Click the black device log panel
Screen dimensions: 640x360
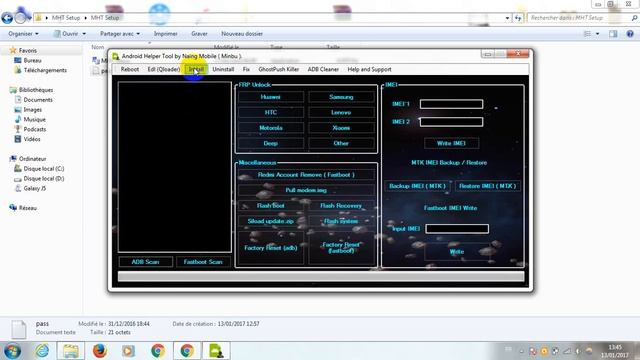point(175,167)
